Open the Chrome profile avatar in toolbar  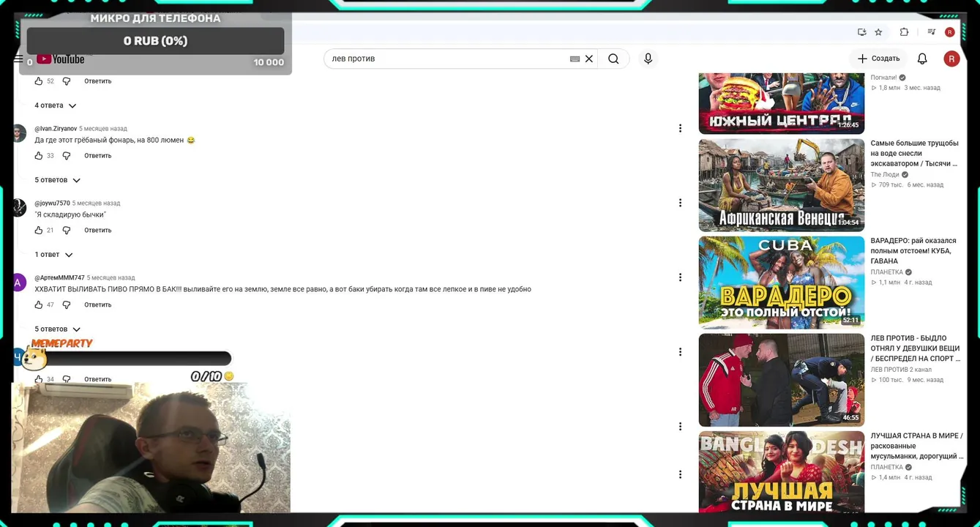coord(950,32)
